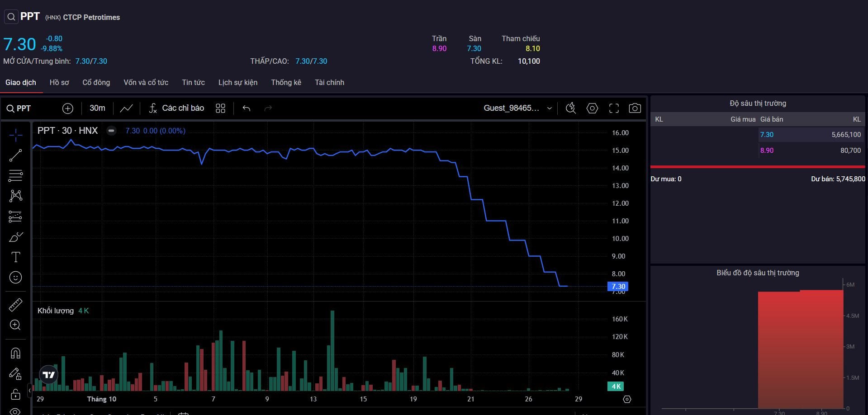Open time axis settings gear icon
Screen dimensions: 868x415
tap(627, 399)
